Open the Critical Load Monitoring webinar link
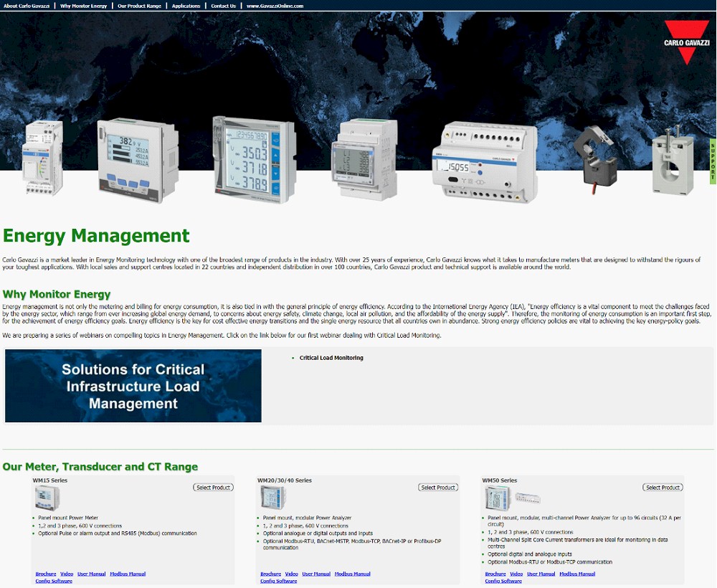The width and height of the screenshot is (717, 588). coord(331,358)
